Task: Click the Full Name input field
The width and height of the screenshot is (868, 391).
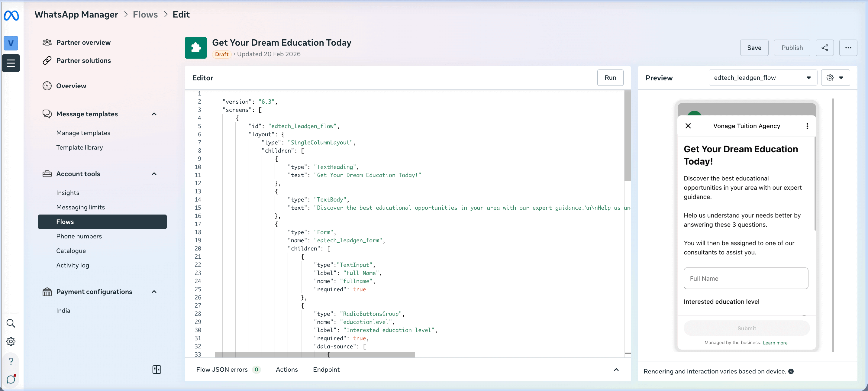Action: pos(745,278)
